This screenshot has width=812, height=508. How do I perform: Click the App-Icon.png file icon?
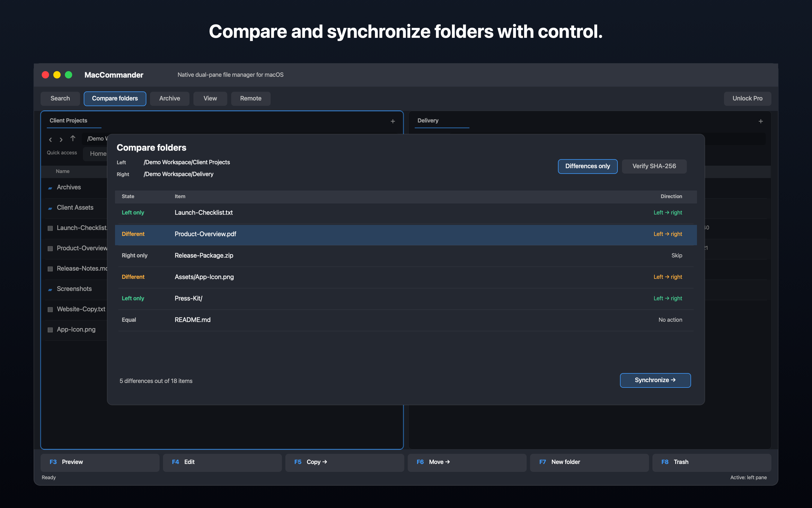click(x=50, y=330)
